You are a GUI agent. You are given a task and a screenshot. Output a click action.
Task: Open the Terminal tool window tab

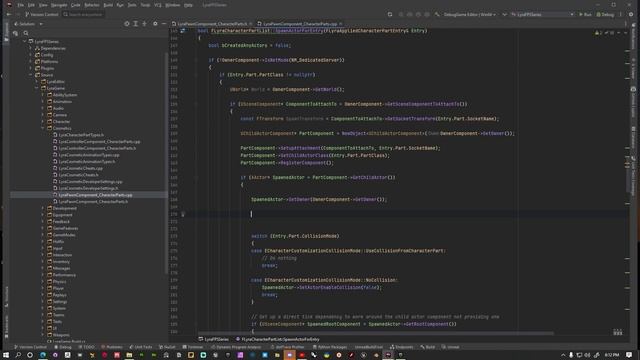coord(193,347)
